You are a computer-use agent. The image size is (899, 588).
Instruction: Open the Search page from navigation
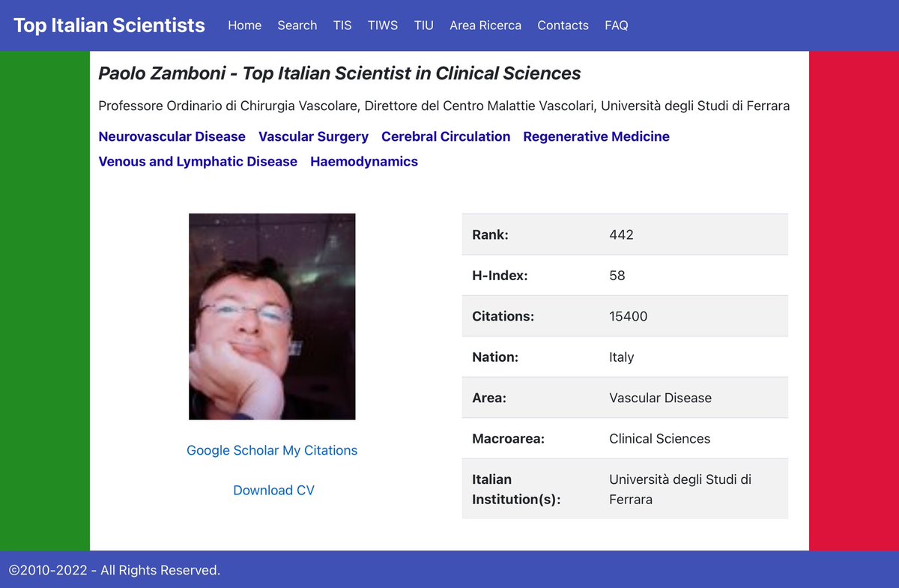tap(297, 25)
